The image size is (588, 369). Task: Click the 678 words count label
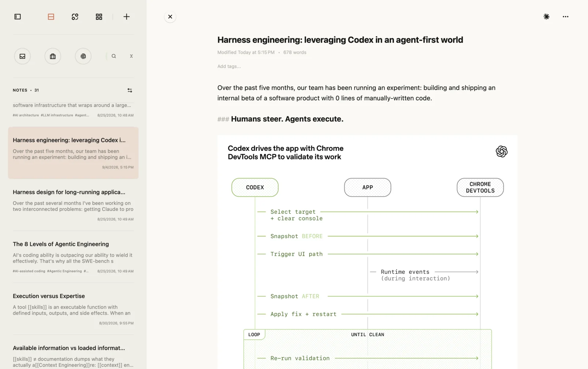coord(295,53)
